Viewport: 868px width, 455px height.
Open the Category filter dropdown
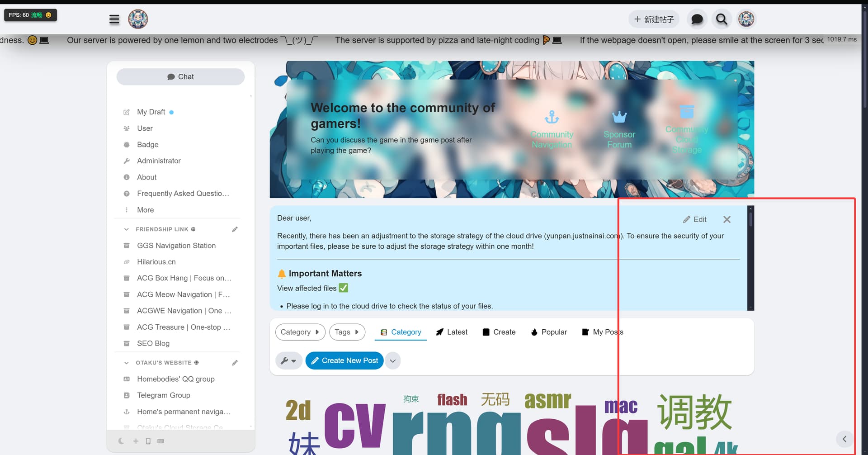click(300, 332)
